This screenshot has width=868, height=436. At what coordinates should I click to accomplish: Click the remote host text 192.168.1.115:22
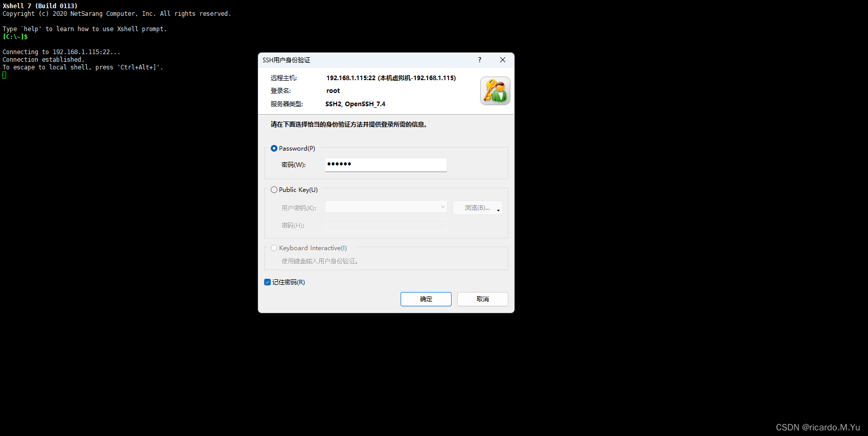click(351, 78)
